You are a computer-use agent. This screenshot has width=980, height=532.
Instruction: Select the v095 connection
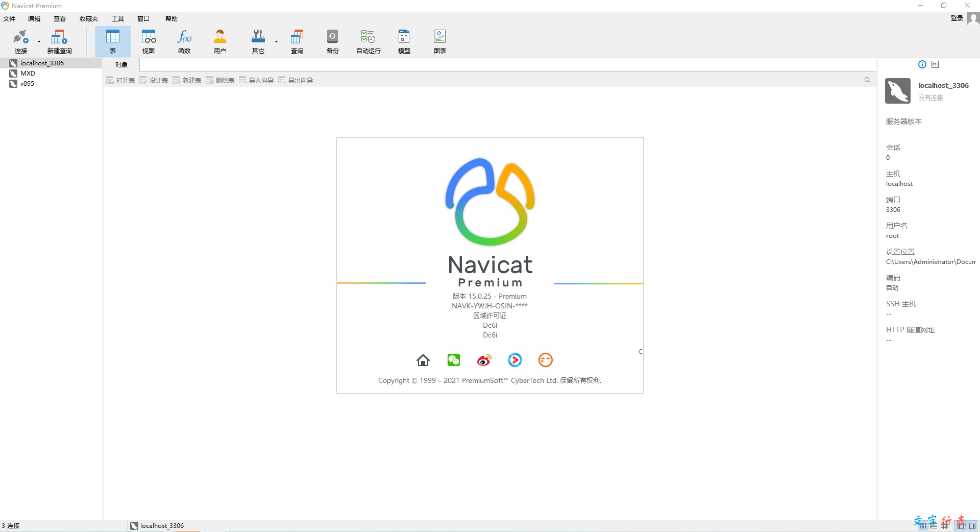[x=51, y=84]
